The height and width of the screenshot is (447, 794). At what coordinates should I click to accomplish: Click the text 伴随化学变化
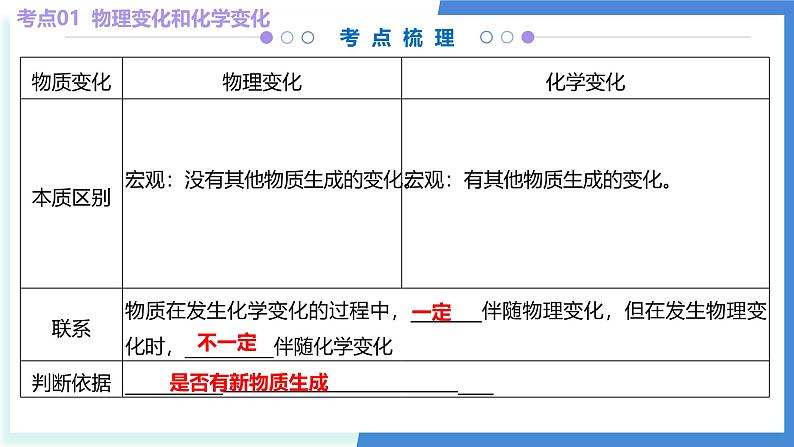click(333, 347)
